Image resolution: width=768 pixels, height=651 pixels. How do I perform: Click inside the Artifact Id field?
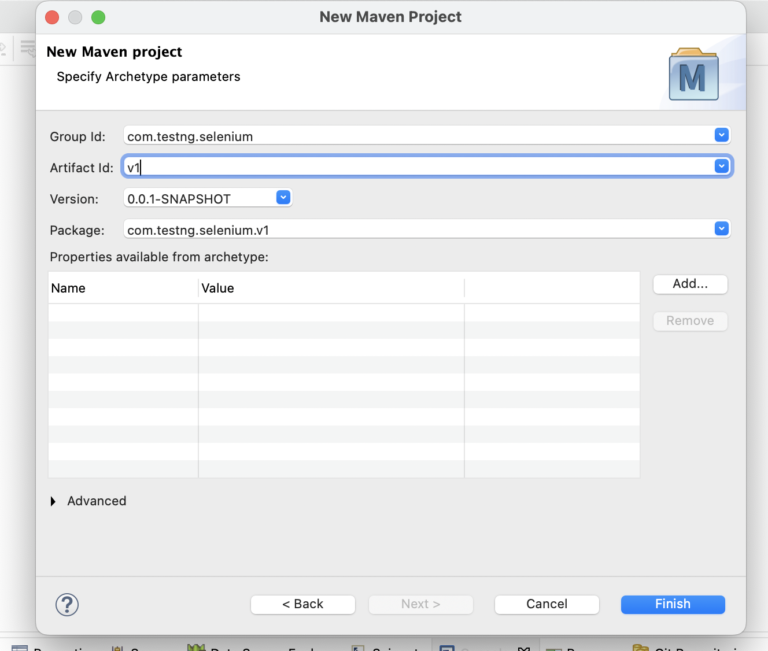click(415, 167)
